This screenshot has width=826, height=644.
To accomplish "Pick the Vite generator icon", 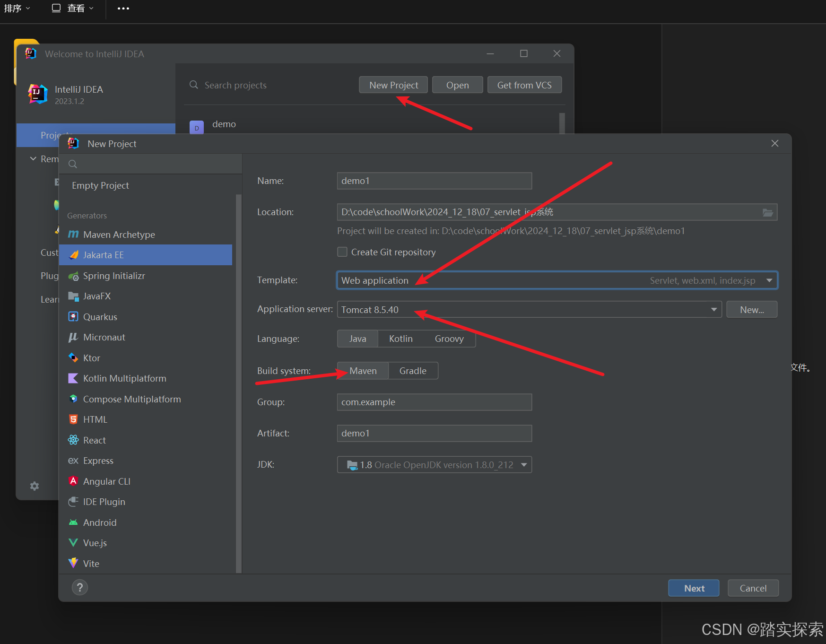I will (73, 563).
